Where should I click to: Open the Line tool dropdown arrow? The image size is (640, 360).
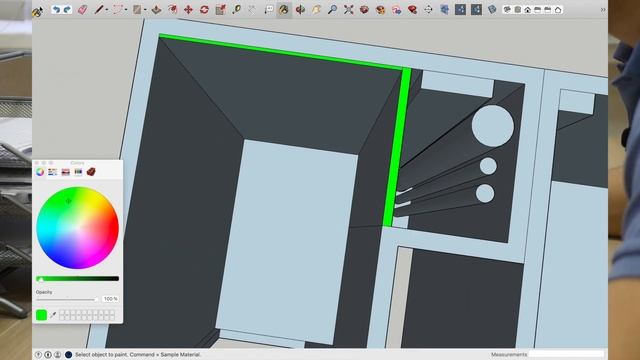tap(107, 10)
